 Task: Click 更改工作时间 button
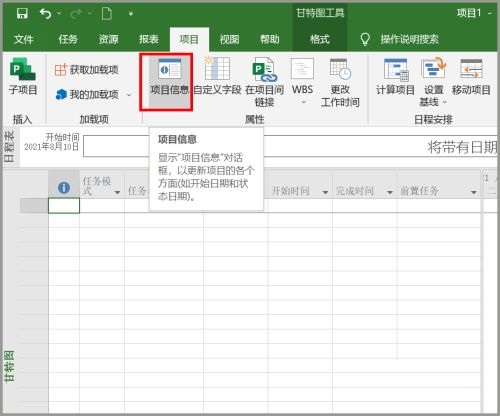[x=340, y=82]
